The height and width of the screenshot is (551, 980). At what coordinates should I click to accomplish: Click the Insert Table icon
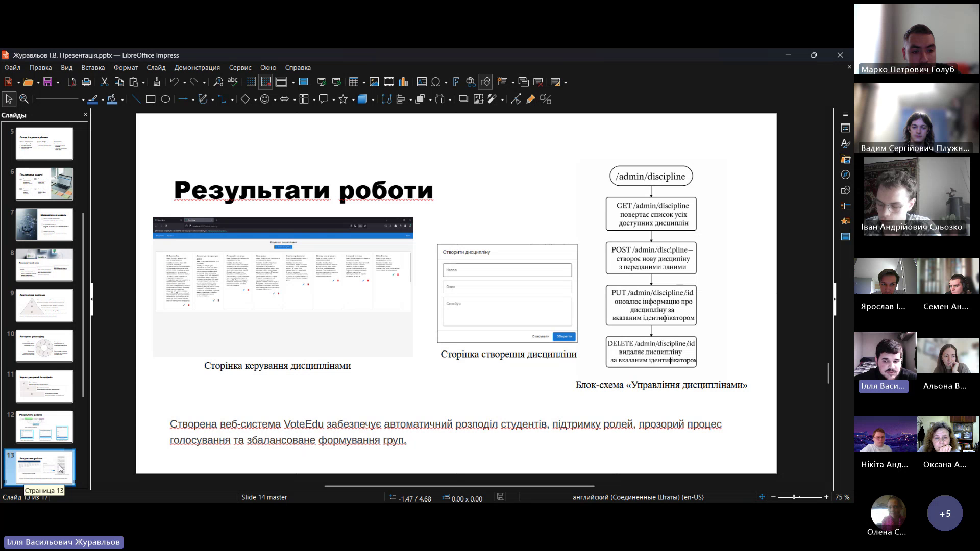[x=354, y=82]
